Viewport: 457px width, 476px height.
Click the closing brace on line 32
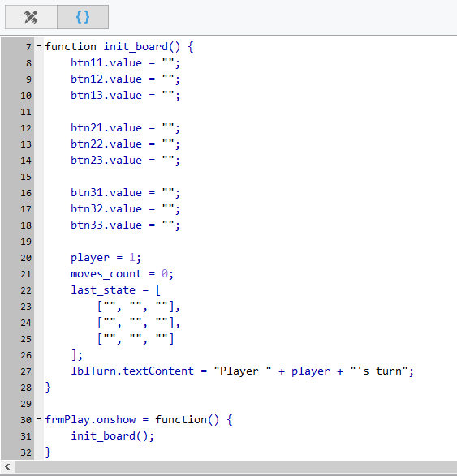tap(48, 452)
